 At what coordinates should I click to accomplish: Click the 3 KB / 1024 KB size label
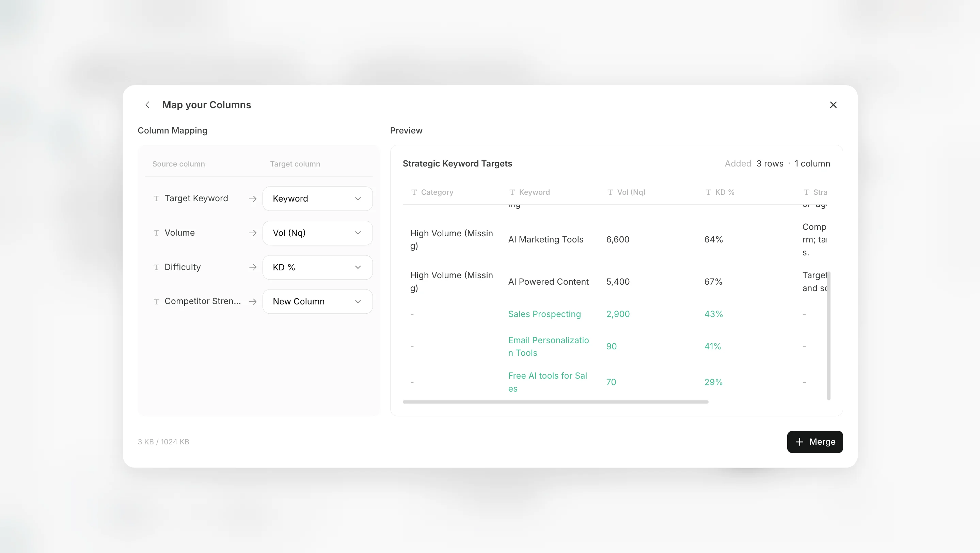[x=163, y=442]
